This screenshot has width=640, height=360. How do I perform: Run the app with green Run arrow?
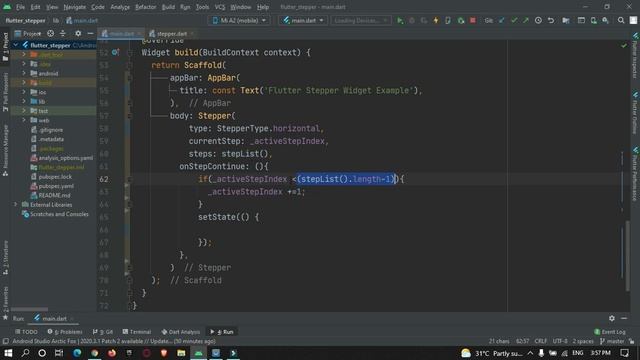coord(400,20)
